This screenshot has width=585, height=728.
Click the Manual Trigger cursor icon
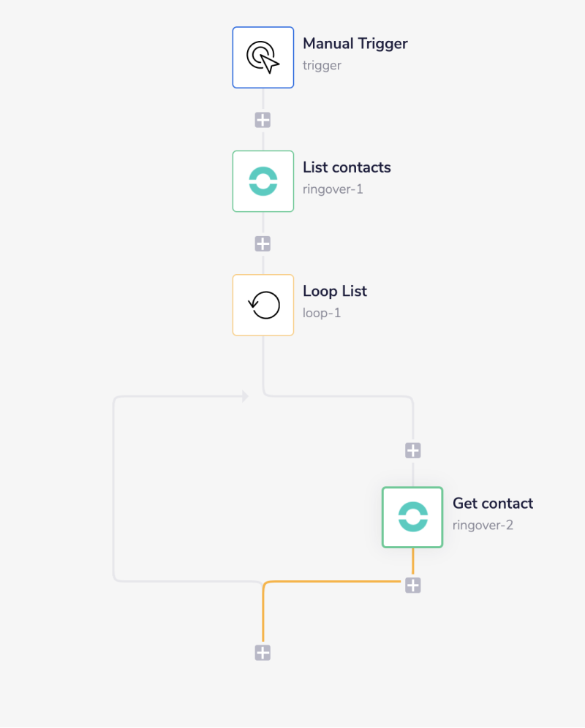[x=263, y=57]
